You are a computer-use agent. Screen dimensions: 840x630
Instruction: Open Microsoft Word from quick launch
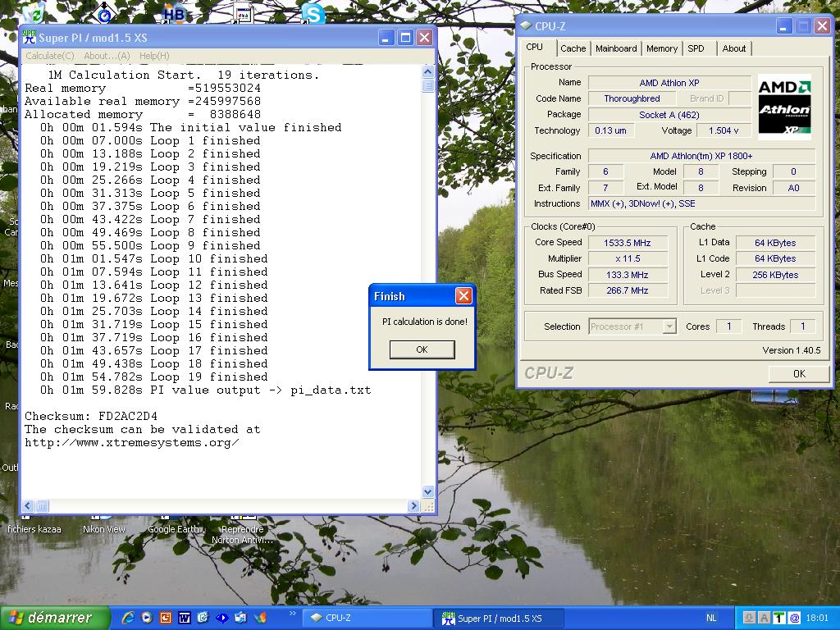click(185, 618)
